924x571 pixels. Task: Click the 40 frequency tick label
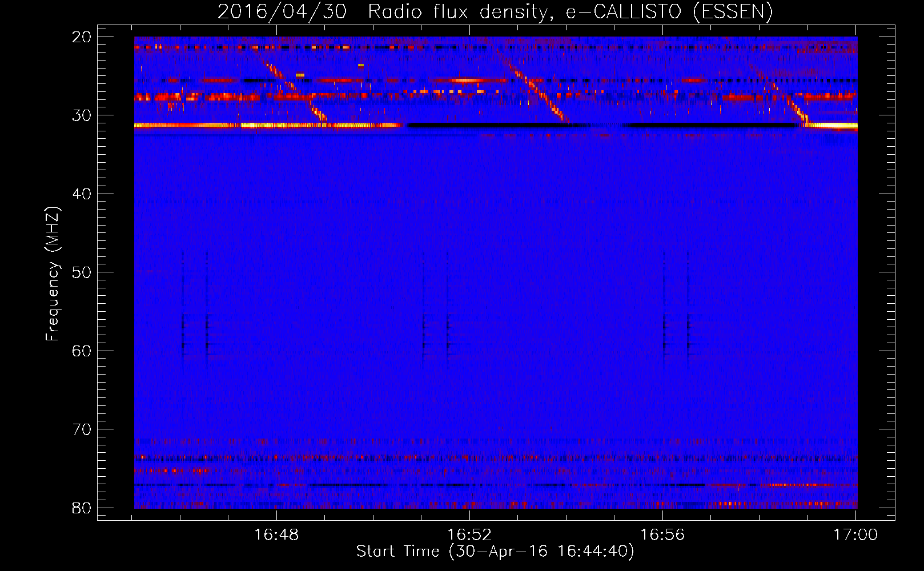tap(82, 194)
